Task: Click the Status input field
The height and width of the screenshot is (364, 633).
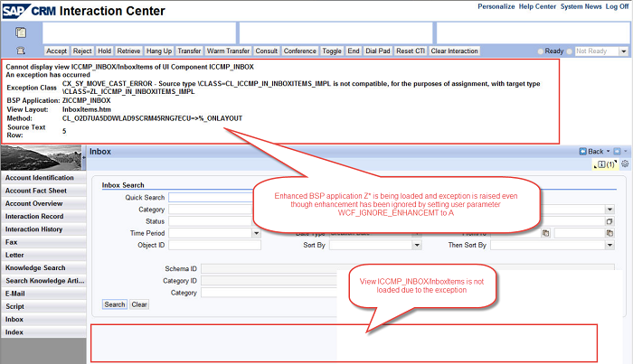Action: [211, 221]
